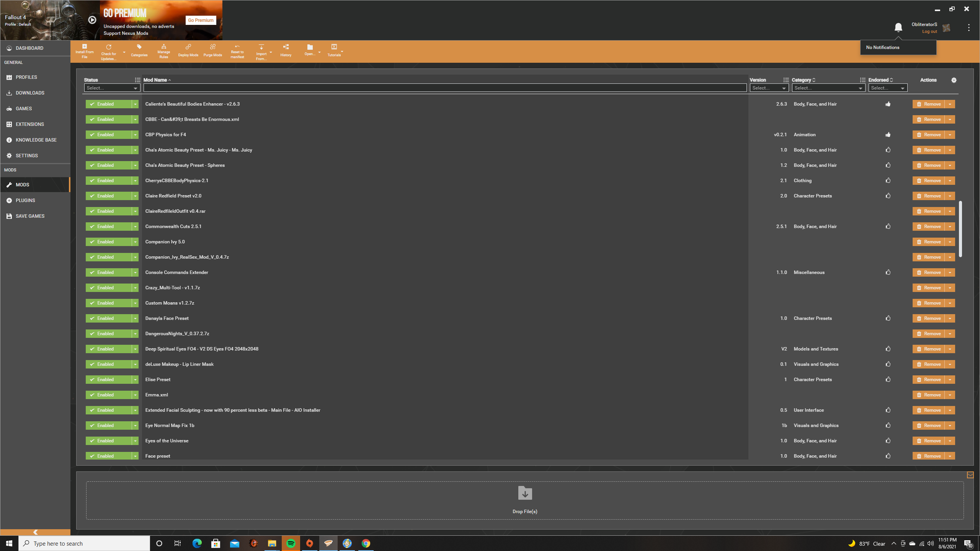Viewport: 980px width, 551px height.
Task: Click the Go Premium button
Action: coord(201,20)
